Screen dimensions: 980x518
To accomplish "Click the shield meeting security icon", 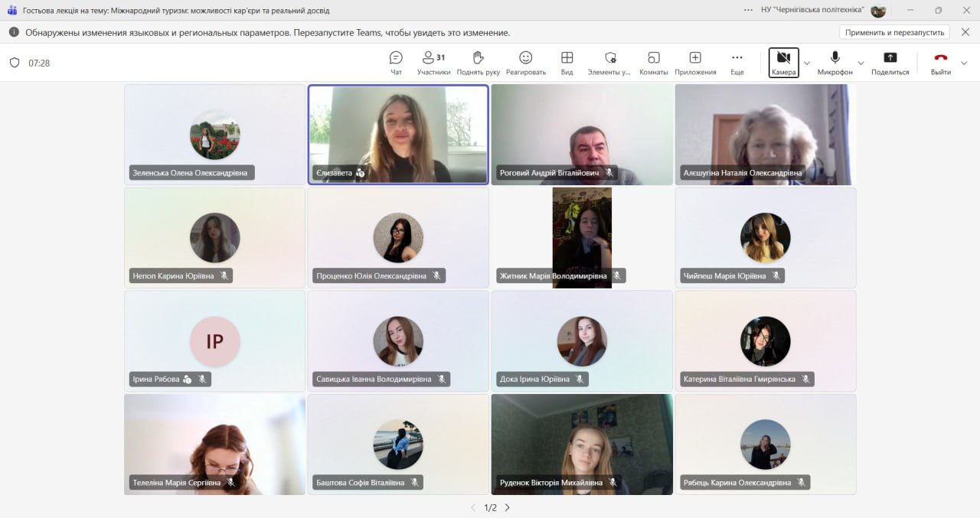I will tap(15, 63).
